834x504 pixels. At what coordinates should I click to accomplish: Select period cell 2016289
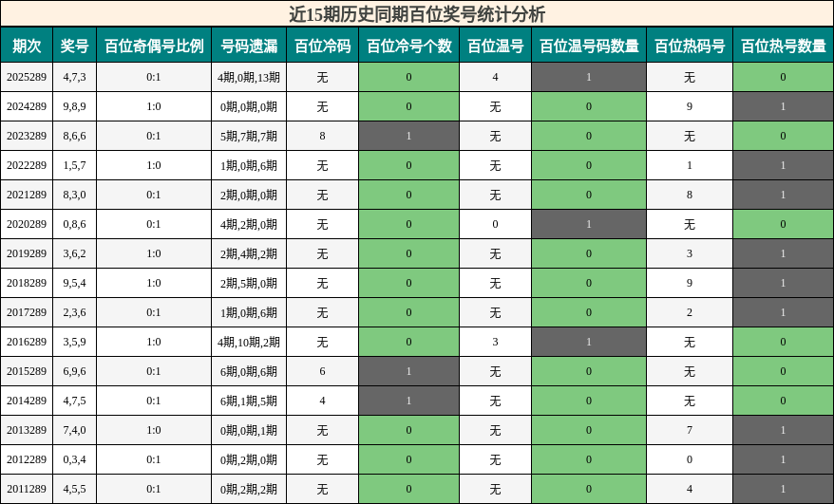[27, 342]
